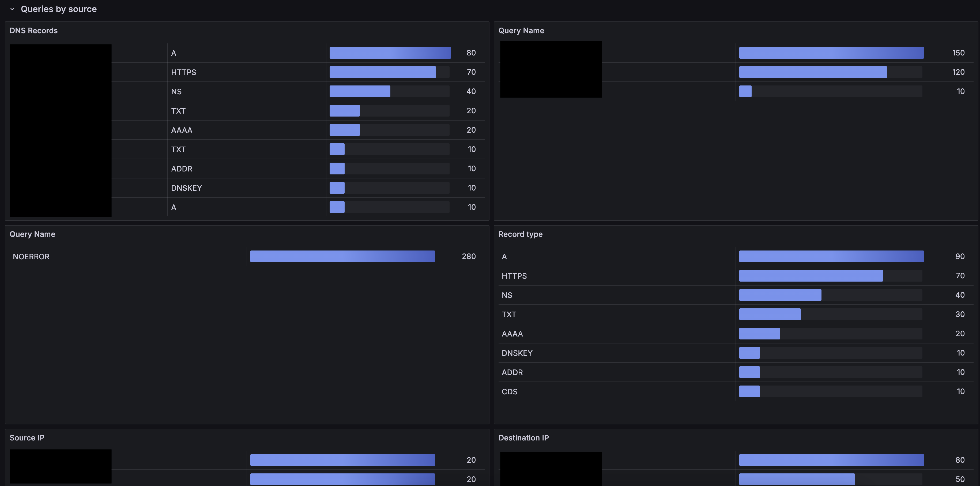The height and width of the screenshot is (486, 980).
Task: Select the ADDR label in DNS Records
Action: tap(182, 169)
